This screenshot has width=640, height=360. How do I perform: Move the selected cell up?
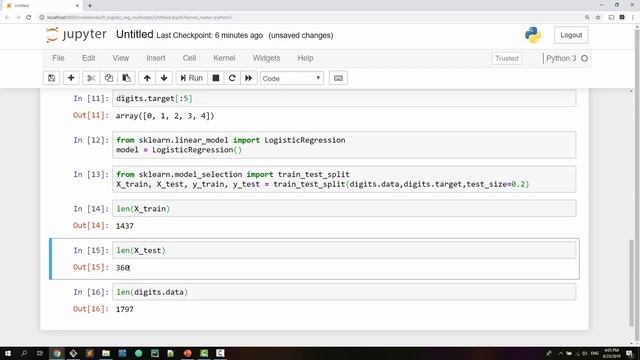click(x=147, y=78)
